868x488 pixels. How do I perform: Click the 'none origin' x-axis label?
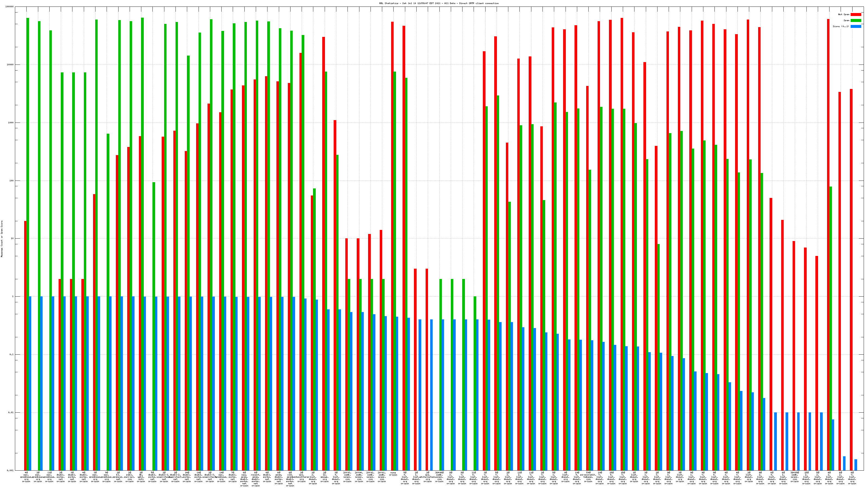coord(393,474)
